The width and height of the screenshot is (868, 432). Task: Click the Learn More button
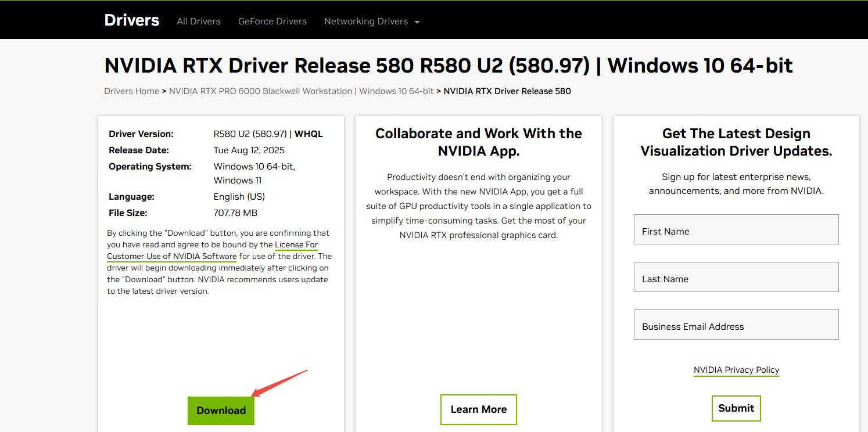(478, 409)
